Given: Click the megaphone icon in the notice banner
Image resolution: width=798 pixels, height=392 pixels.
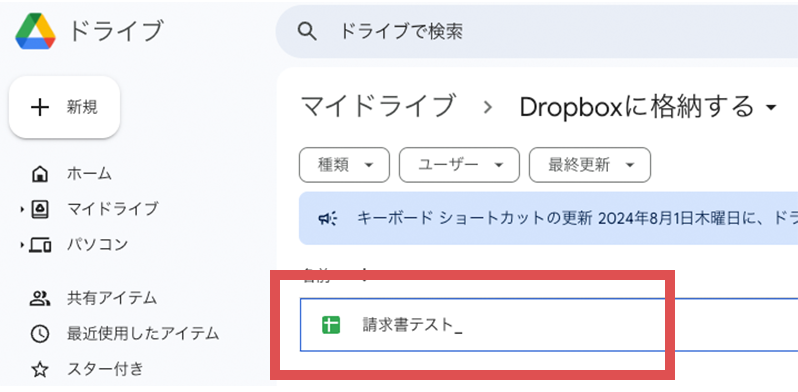Looking at the screenshot, I should 328,219.
